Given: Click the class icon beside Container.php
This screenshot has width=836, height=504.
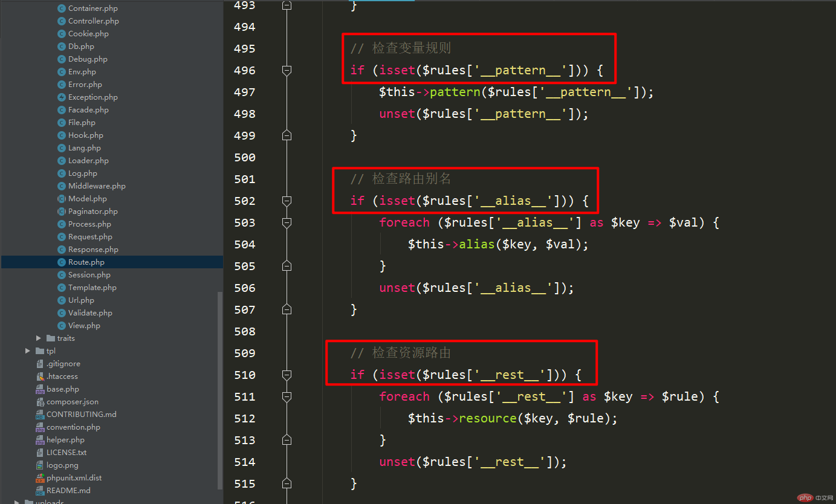Looking at the screenshot, I should click(x=62, y=8).
